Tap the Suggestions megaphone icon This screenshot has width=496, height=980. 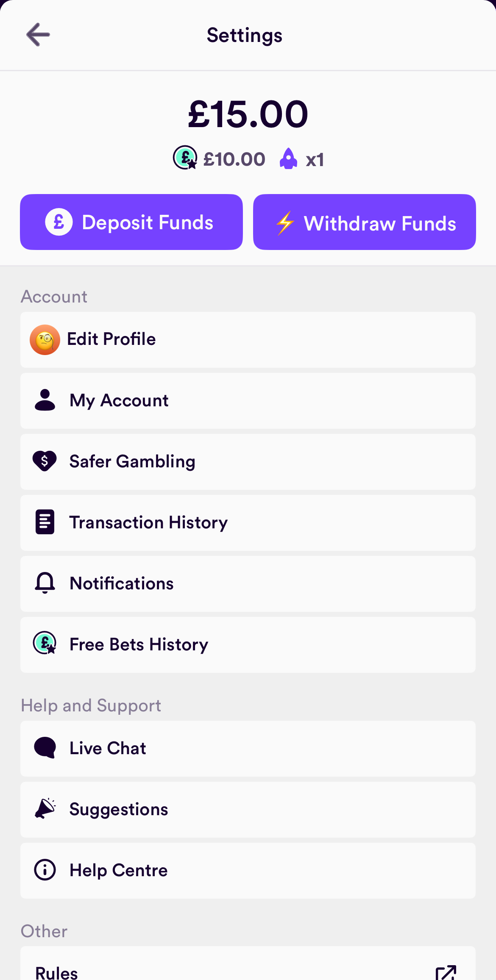pos(45,808)
